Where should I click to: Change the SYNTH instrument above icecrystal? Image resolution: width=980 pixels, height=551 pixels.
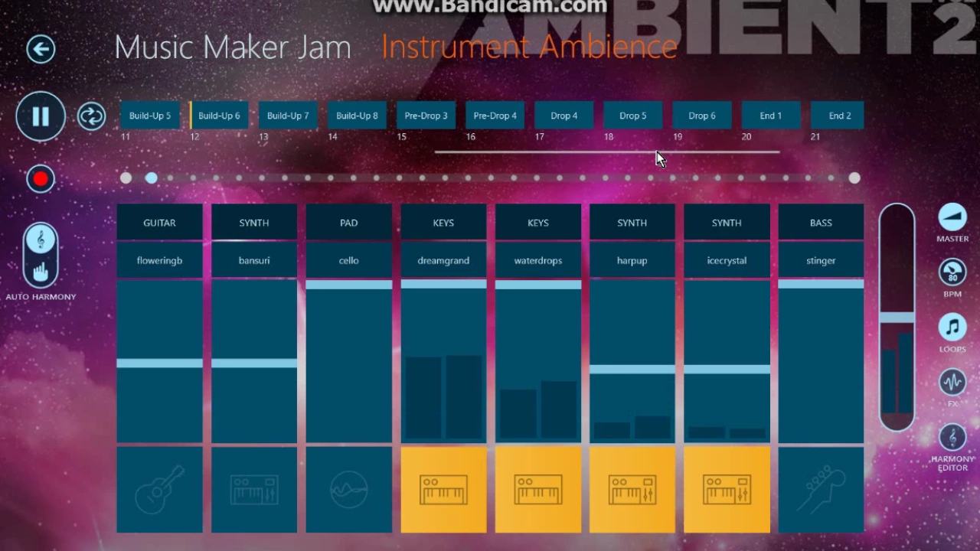click(x=727, y=223)
